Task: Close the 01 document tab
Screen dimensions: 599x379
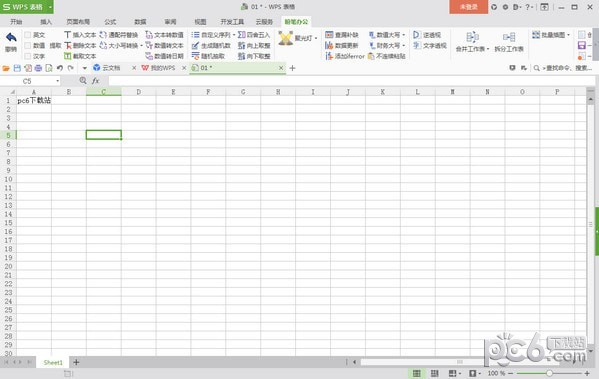Action: coord(281,68)
